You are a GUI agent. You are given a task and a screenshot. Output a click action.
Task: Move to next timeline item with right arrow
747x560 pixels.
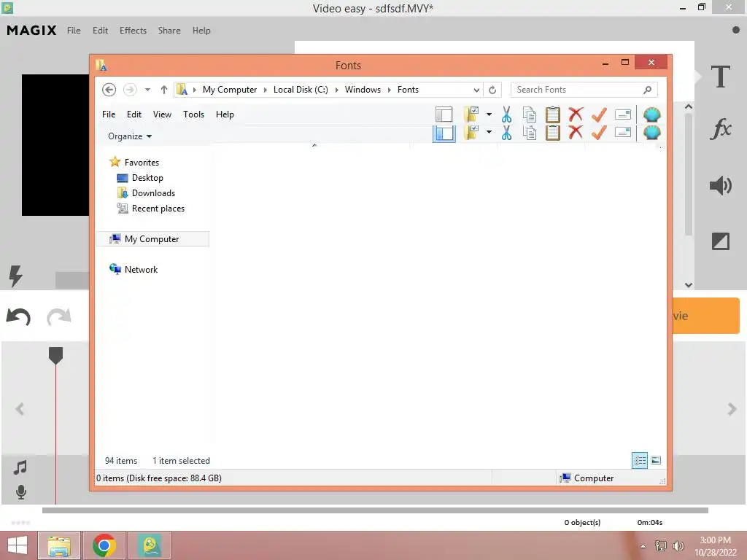pyautogui.click(x=732, y=409)
